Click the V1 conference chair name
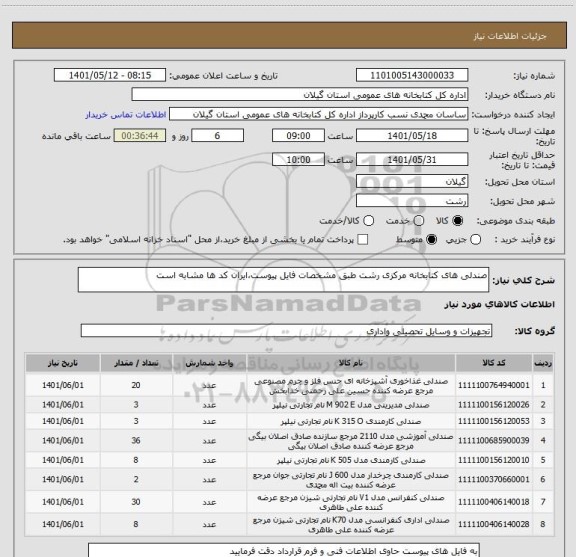This screenshot has width=576, height=557. coord(351,502)
